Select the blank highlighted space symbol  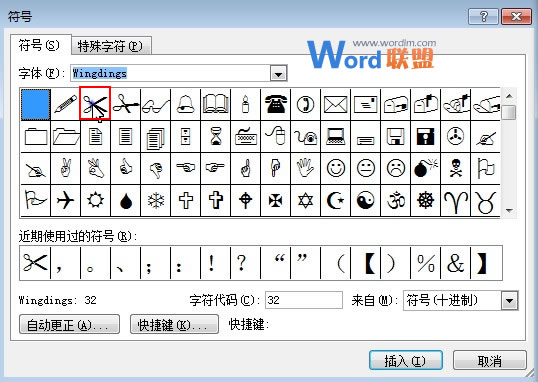[x=36, y=104]
